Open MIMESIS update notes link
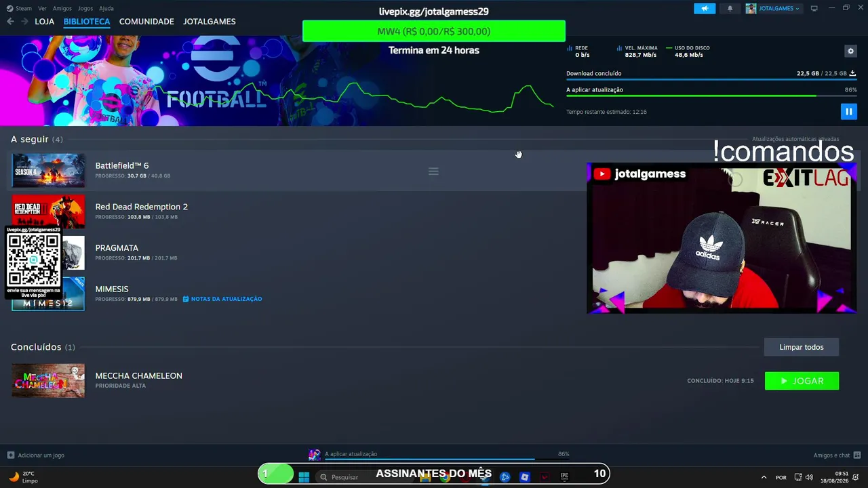This screenshot has height=488, width=868. click(x=222, y=299)
